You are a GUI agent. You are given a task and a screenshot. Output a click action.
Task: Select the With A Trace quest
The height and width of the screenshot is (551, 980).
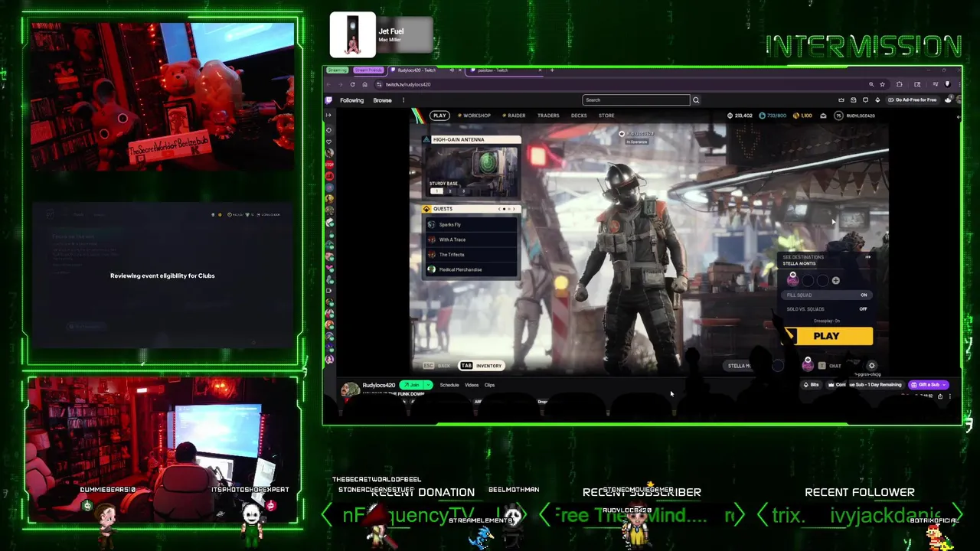pos(472,240)
